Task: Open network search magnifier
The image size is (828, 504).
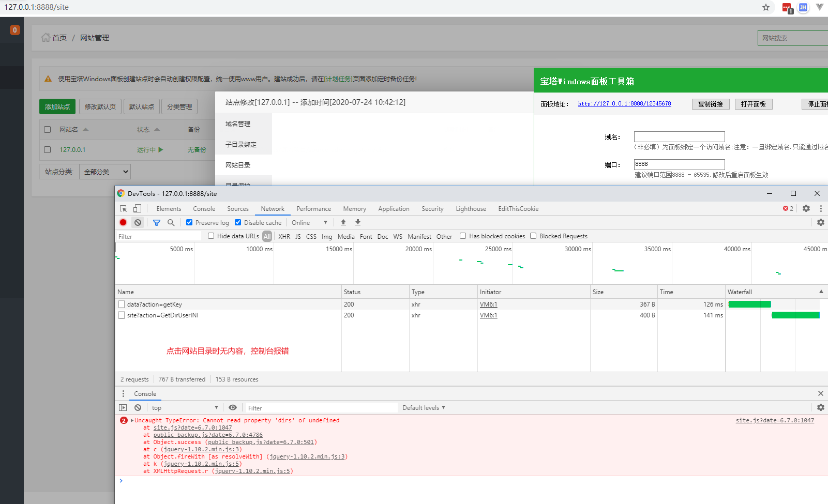Action: pyautogui.click(x=171, y=222)
